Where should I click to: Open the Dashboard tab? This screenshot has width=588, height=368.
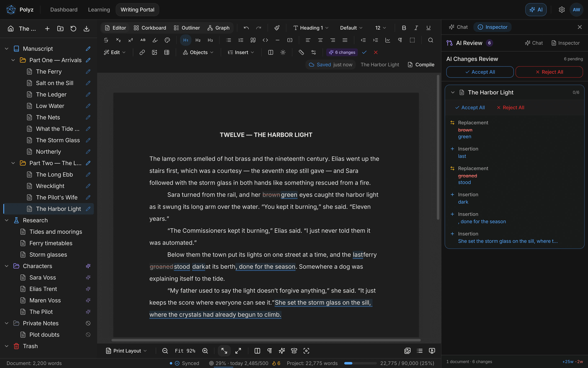[x=64, y=10]
